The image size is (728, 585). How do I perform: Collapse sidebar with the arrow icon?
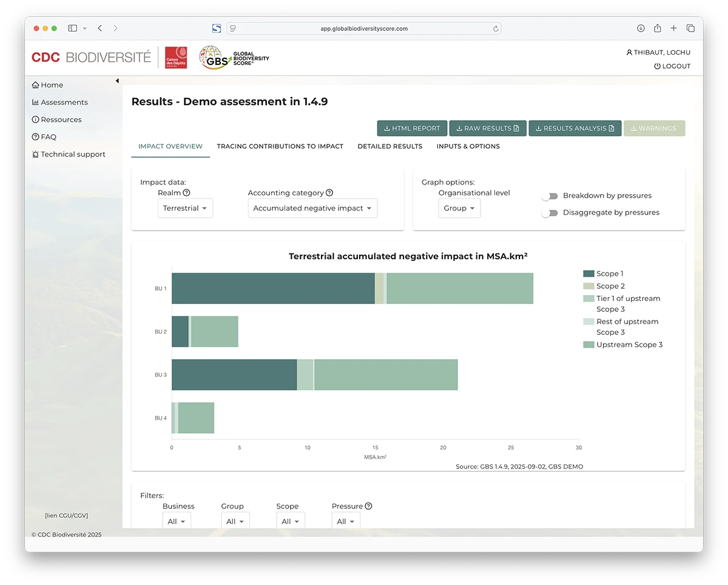[x=117, y=81]
